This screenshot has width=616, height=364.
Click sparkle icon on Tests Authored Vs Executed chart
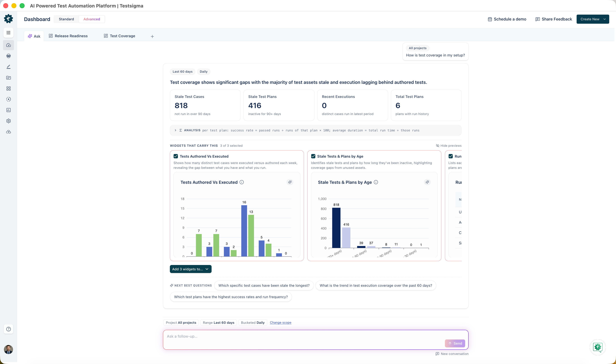[290, 182]
